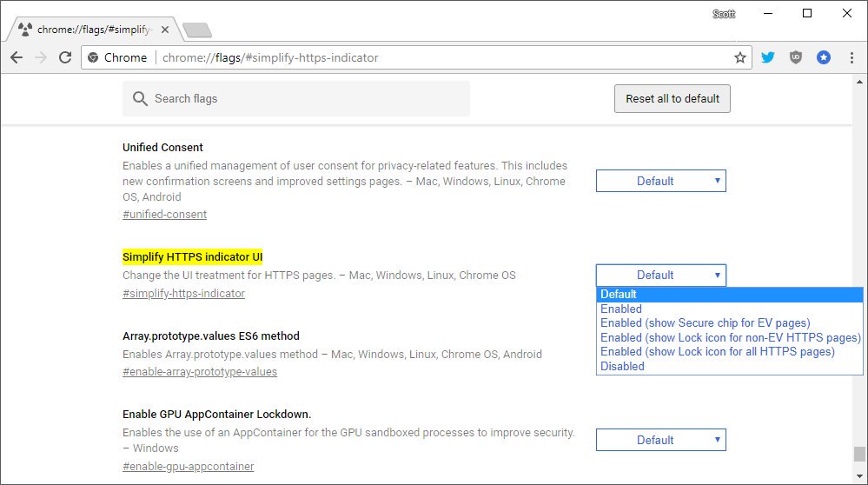
Task: Click the Chrome icon in the address bar
Action: pos(94,57)
